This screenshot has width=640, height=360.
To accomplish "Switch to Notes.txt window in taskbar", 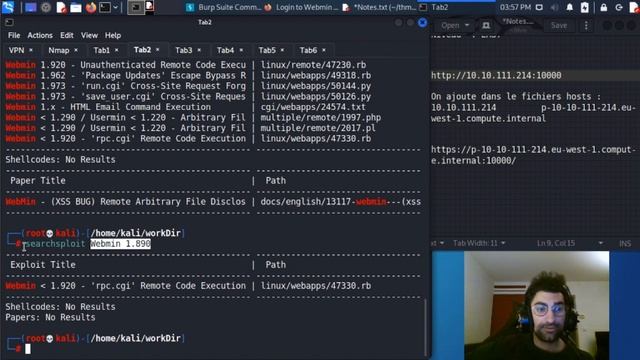I will click(379, 7).
